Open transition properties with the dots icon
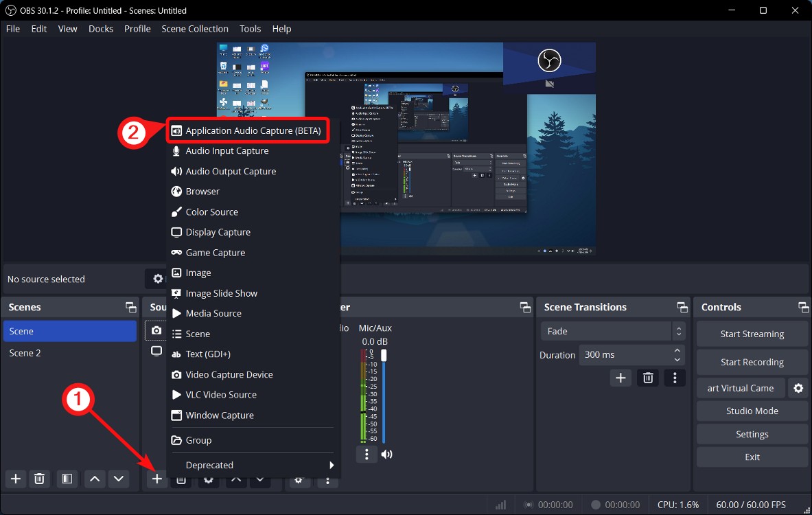This screenshot has width=812, height=515. (674, 378)
